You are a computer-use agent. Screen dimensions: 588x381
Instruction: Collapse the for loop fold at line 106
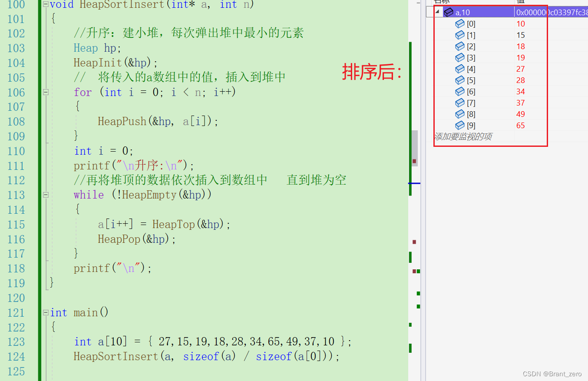point(46,93)
